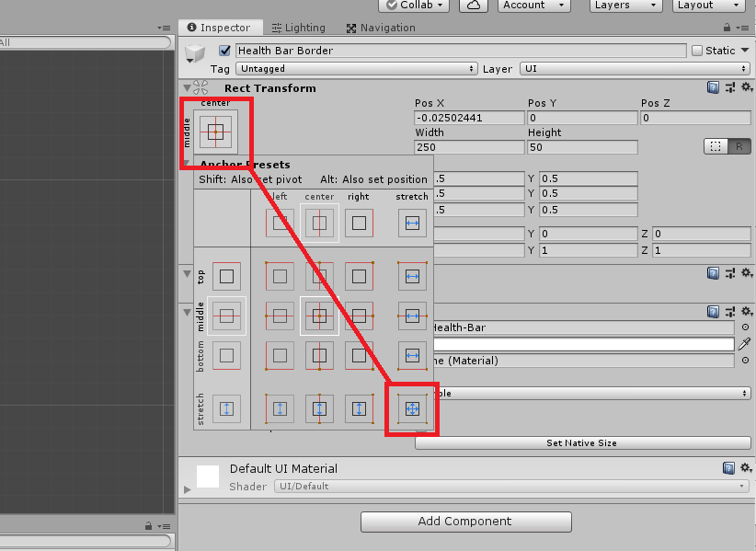
Task: Switch to the Navigation tab
Action: click(x=381, y=28)
